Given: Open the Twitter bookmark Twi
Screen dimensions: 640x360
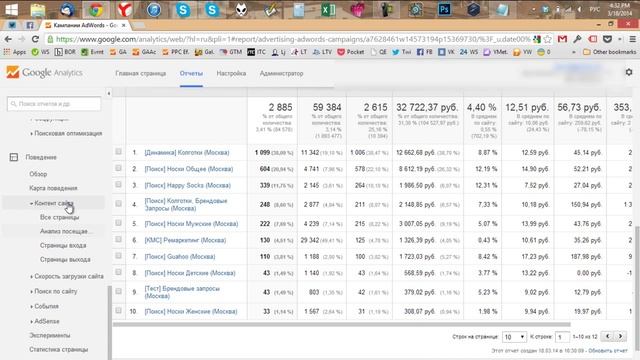Looking at the screenshot, I should tap(402, 52).
